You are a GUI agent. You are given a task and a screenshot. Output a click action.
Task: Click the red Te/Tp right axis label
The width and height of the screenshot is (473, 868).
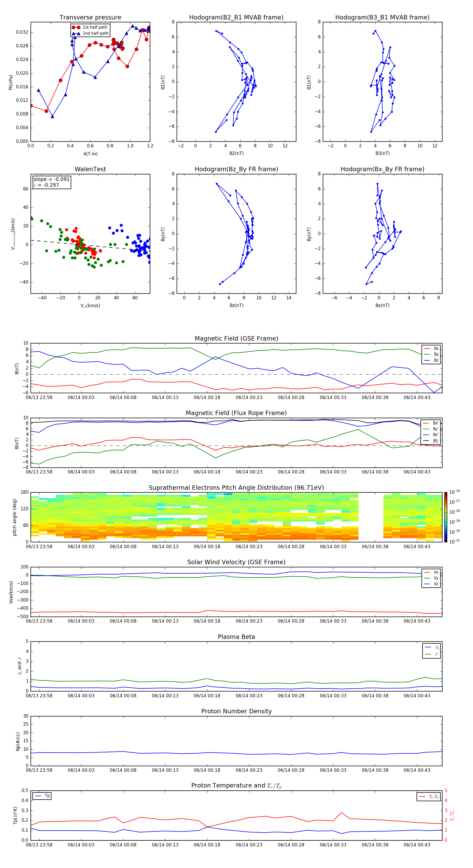pyautogui.click(x=452, y=816)
